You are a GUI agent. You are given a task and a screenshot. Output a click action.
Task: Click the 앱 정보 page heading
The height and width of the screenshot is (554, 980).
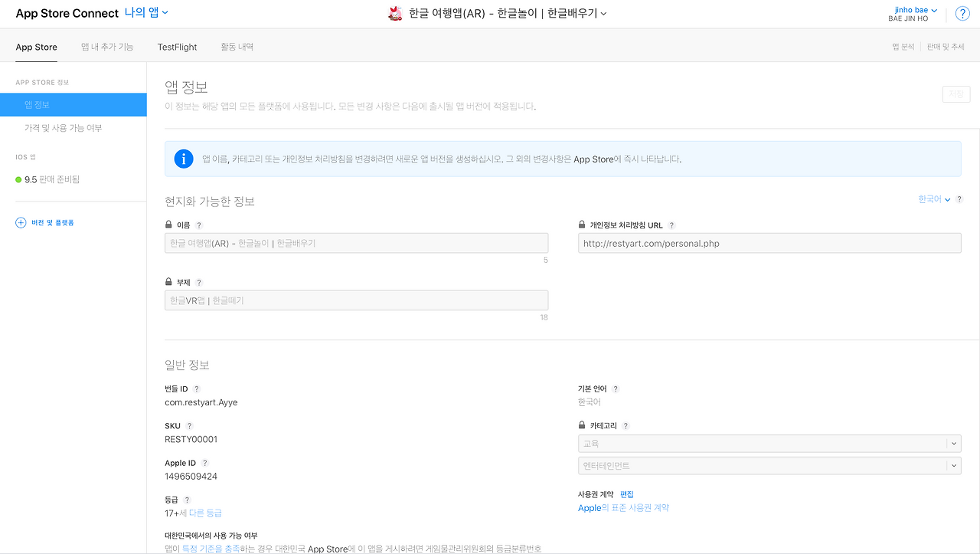pos(186,87)
